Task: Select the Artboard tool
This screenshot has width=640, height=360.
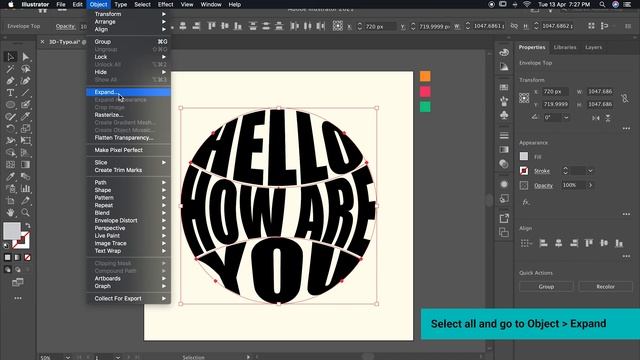Action: click(10, 200)
